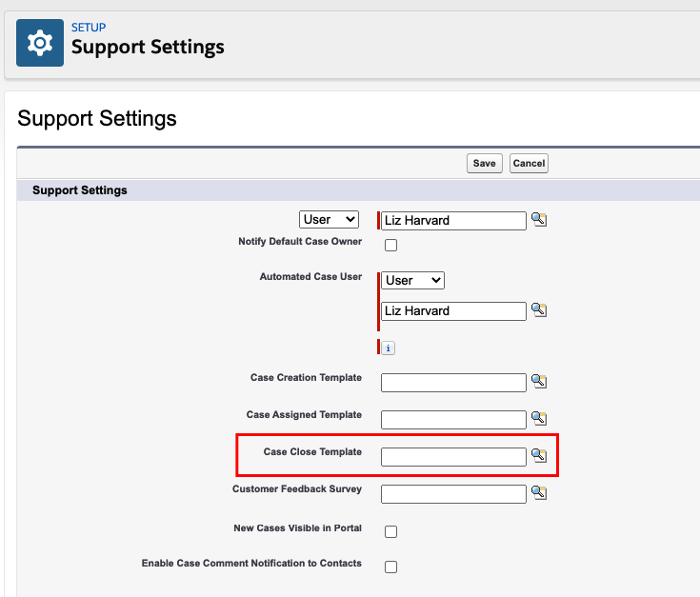
Task: Focus the Case Close Template field
Action: click(x=453, y=457)
